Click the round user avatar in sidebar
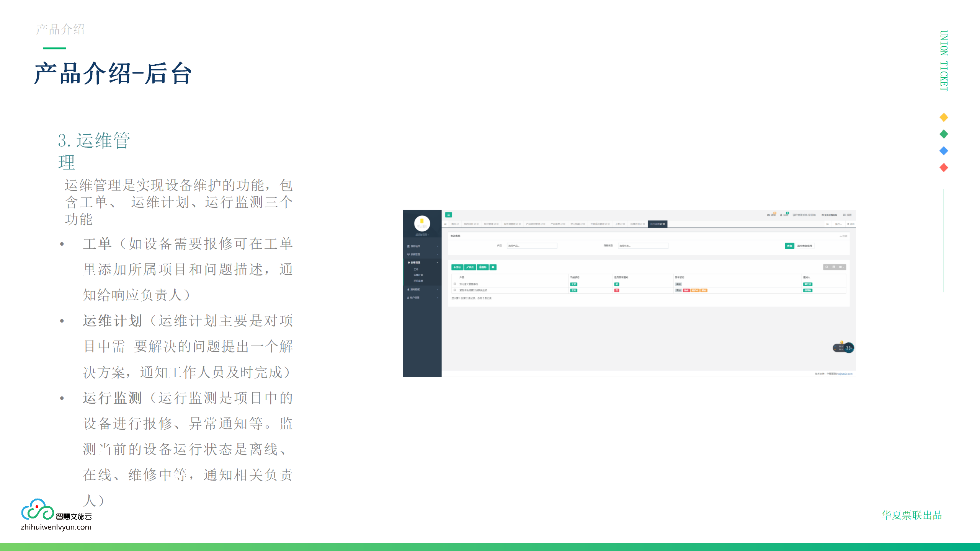 point(422,223)
